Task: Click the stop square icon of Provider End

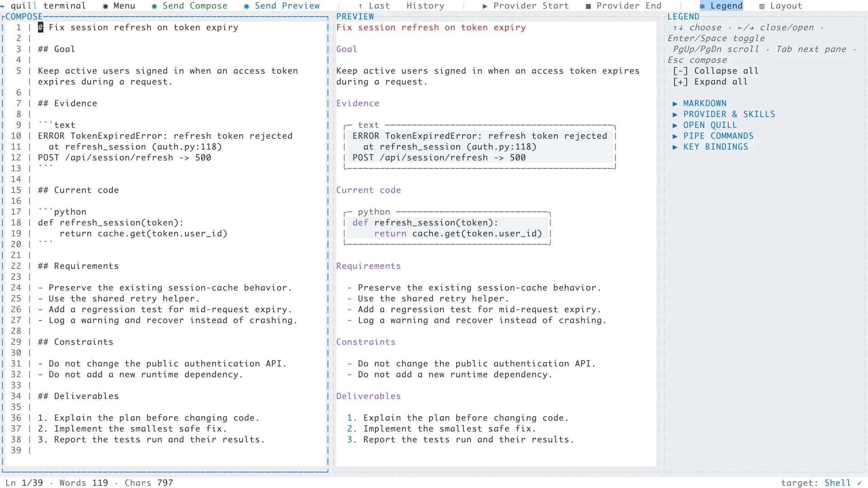Action: (588, 6)
